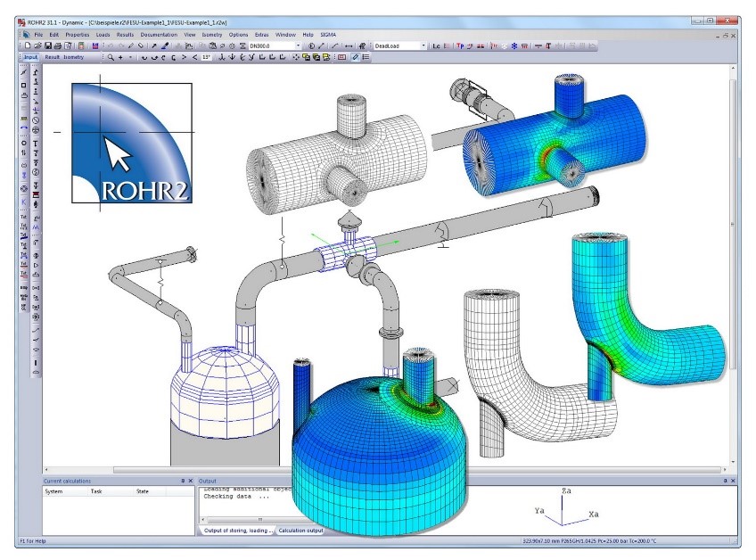Switch to the Result mode tab
756x560 pixels.
click(52, 57)
